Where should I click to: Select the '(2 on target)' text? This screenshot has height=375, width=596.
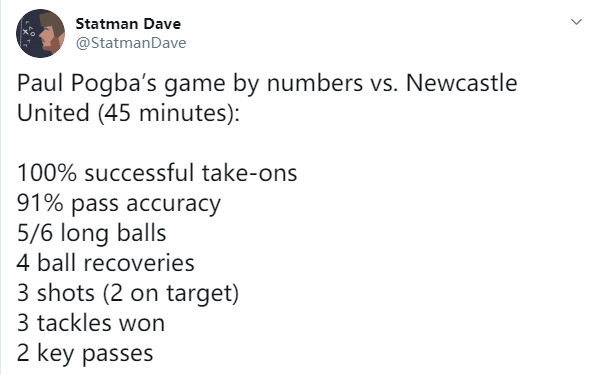pyautogui.click(x=171, y=294)
